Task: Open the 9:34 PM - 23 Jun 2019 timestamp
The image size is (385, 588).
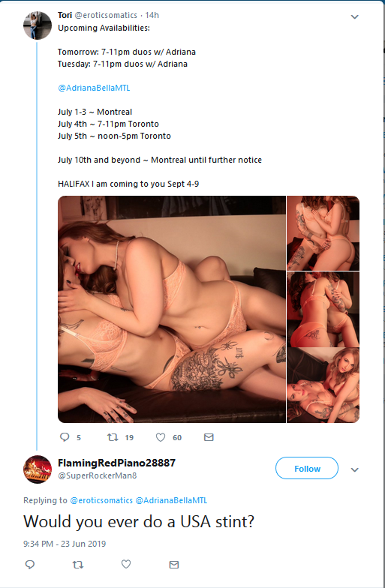Action: click(x=65, y=544)
